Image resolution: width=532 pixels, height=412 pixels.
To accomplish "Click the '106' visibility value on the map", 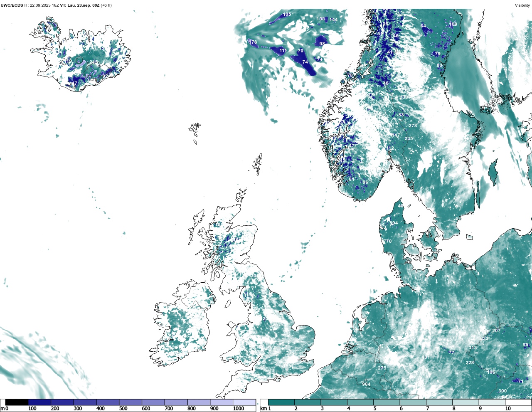I will [x=491, y=372].
